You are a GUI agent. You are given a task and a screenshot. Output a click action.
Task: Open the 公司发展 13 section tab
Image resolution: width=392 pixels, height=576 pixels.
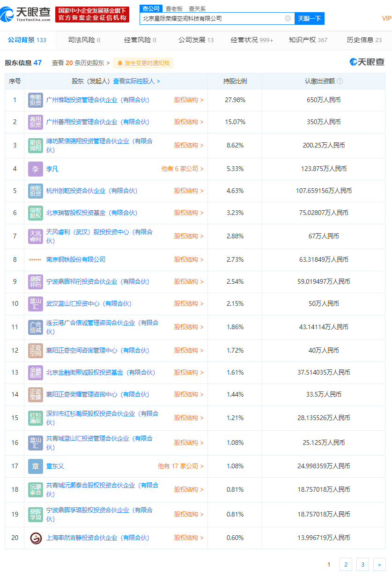[196, 40]
